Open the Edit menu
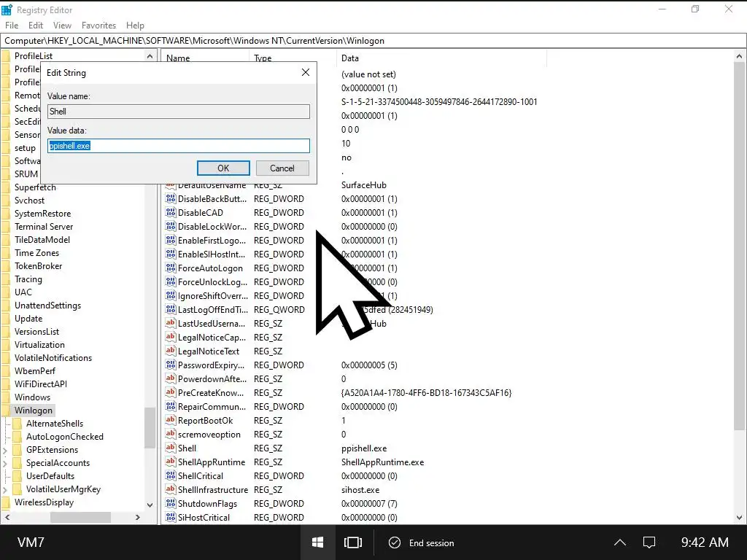The height and width of the screenshot is (560, 747). (36, 26)
